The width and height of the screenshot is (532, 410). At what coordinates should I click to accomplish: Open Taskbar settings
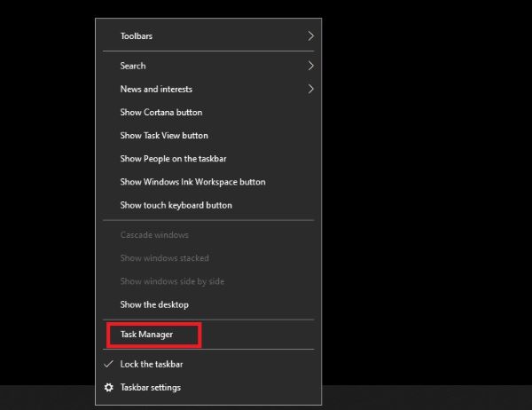[x=208, y=387]
